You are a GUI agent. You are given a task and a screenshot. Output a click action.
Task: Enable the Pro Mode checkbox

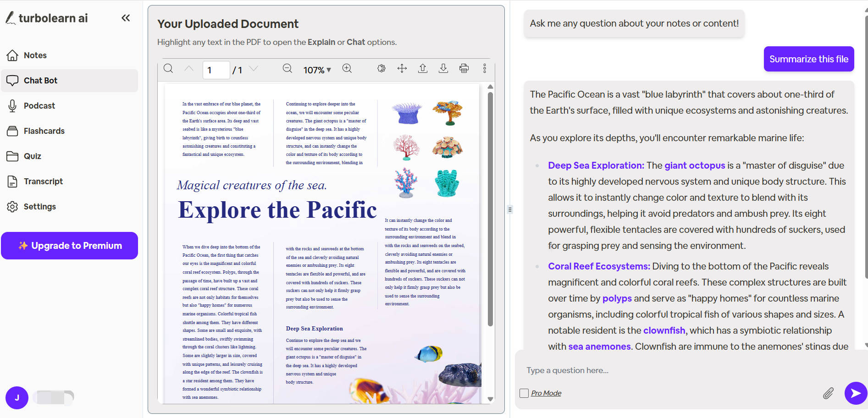[524, 393]
